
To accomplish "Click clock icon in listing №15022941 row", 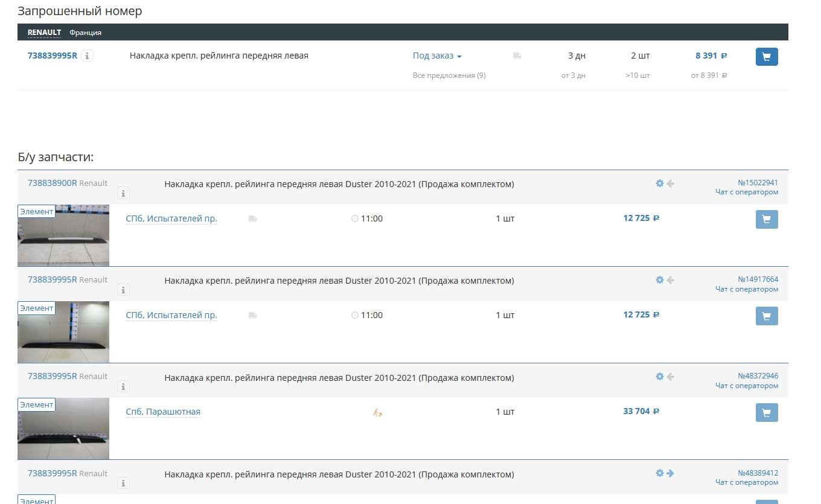I will 355,219.
